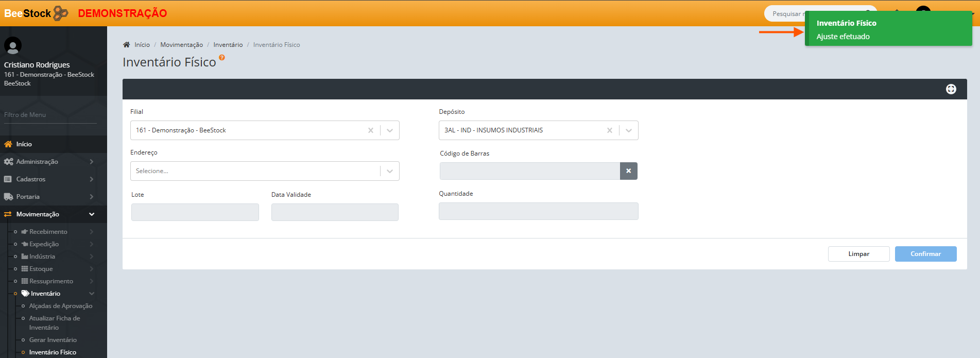
Task: Open the Filial dropdown arrow
Action: pyautogui.click(x=390, y=130)
